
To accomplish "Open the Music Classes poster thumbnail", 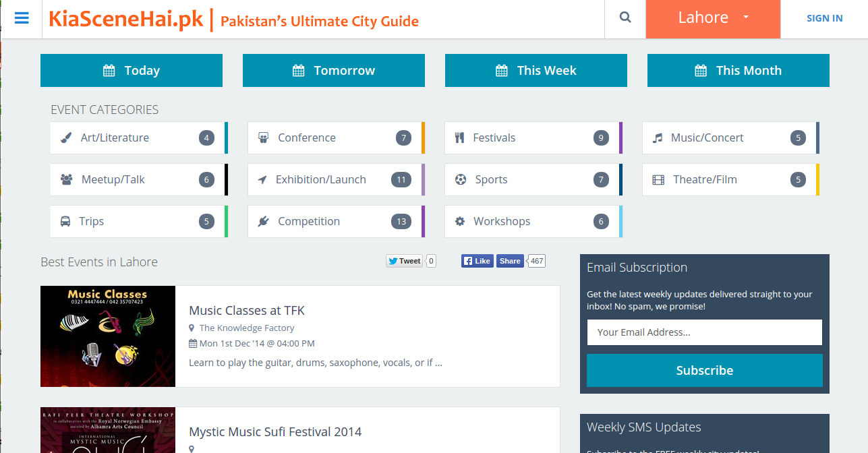I will (108, 336).
